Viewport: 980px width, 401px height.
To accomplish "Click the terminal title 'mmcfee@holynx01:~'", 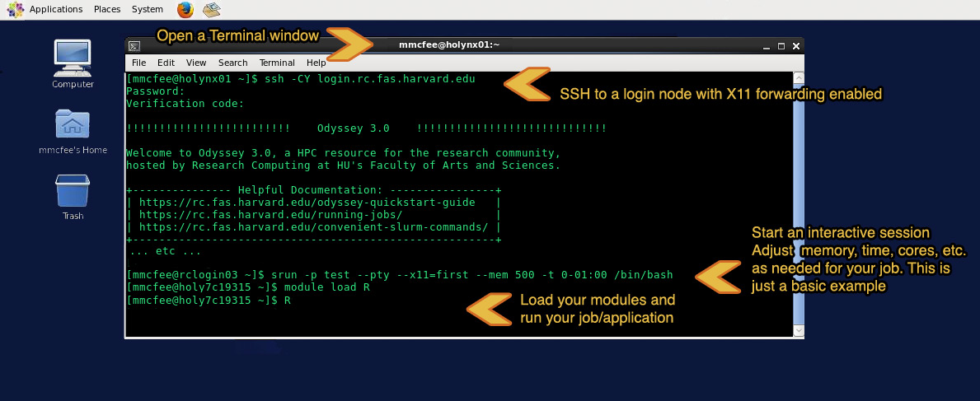I will 449,45.
